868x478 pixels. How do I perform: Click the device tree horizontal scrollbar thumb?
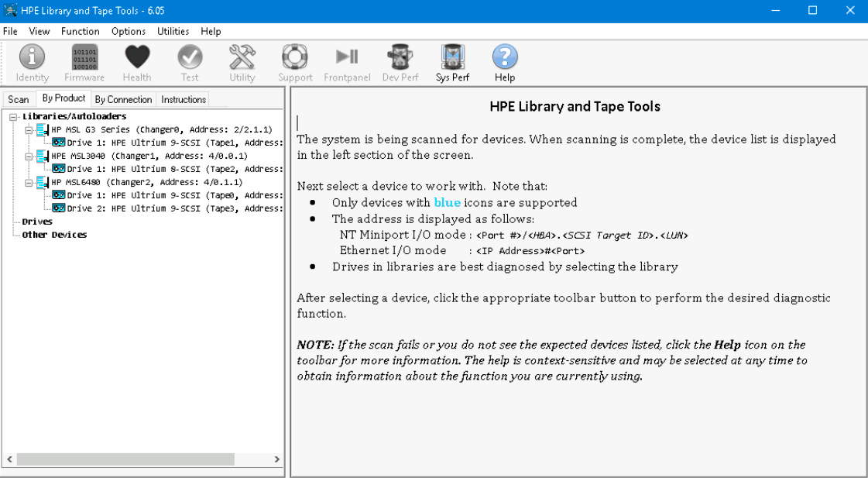coord(125,459)
